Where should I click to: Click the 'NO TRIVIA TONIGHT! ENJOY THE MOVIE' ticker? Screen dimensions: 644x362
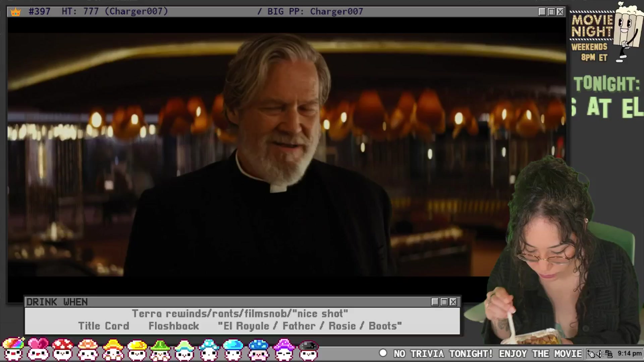click(487, 354)
